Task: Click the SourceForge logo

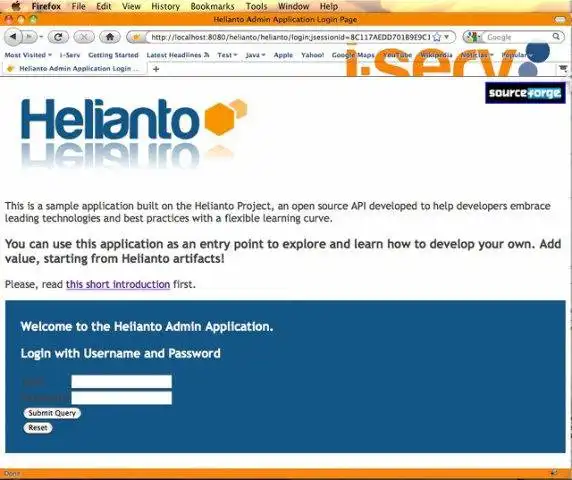Action: tap(525, 93)
